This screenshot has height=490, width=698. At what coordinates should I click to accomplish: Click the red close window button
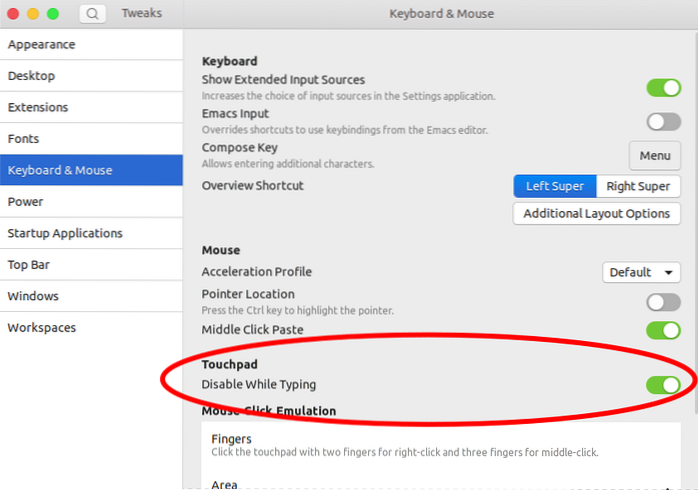(x=13, y=14)
